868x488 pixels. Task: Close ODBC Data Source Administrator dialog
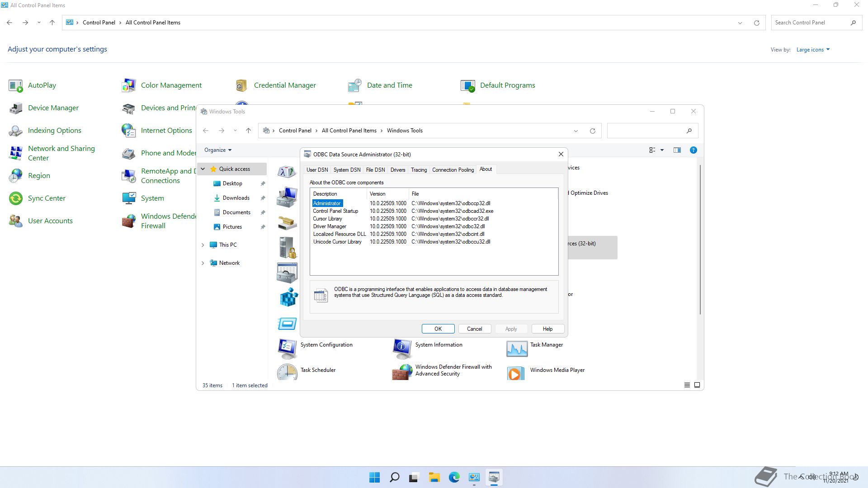(x=561, y=154)
